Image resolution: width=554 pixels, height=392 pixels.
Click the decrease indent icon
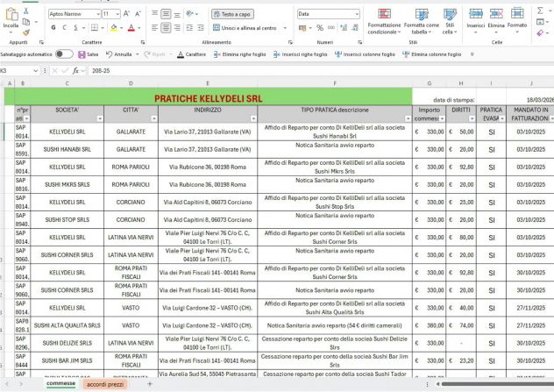(189, 27)
